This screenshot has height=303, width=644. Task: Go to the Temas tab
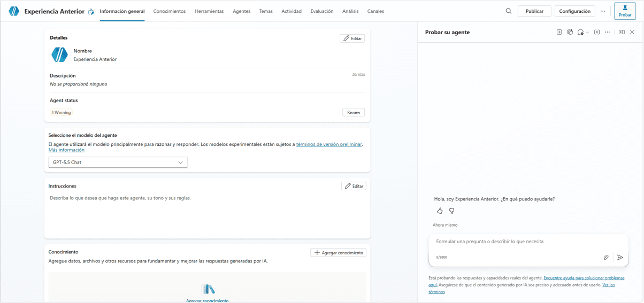tap(266, 11)
